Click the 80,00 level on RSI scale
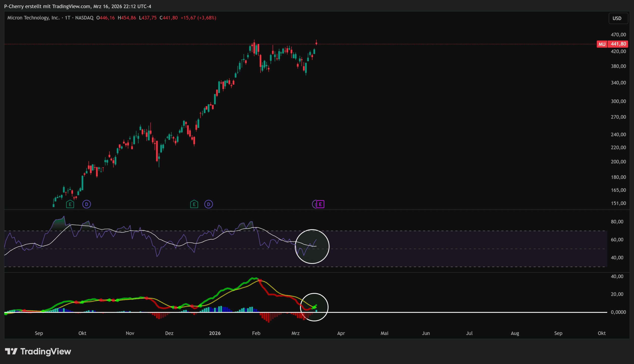The image size is (634, 364). (x=617, y=222)
